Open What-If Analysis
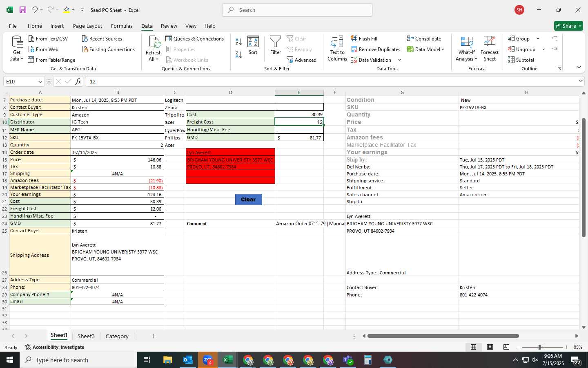Screen dimensions: 588x368 click(x=467, y=48)
